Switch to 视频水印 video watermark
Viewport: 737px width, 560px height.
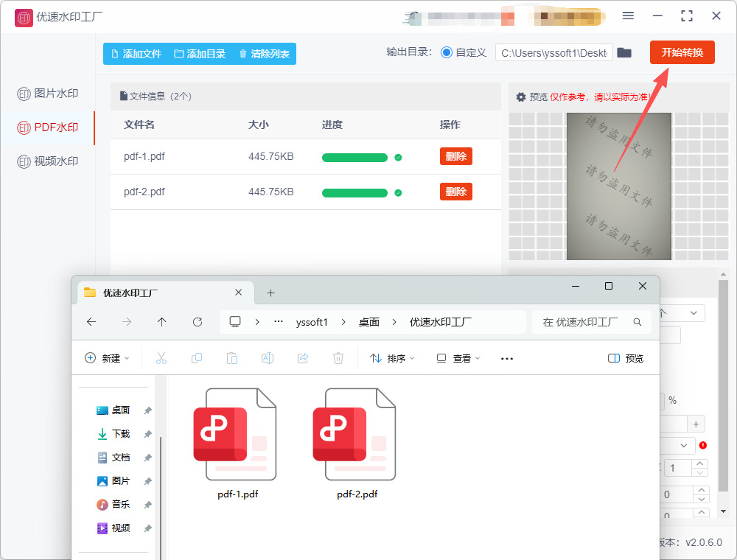tap(47, 161)
